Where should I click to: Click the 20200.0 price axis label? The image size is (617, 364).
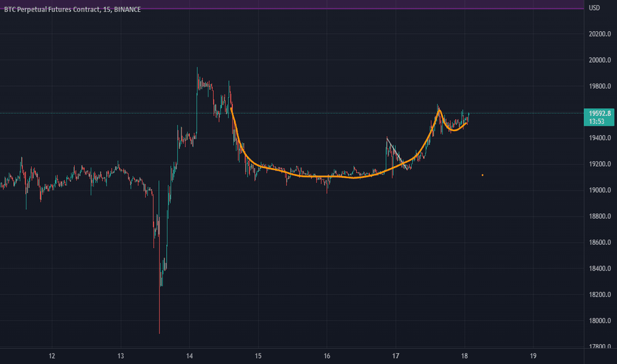(x=600, y=34)
